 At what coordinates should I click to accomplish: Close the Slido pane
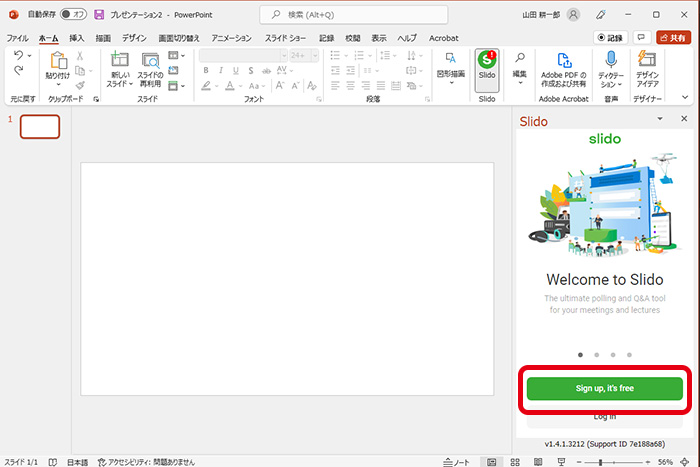tap(684, 119)
